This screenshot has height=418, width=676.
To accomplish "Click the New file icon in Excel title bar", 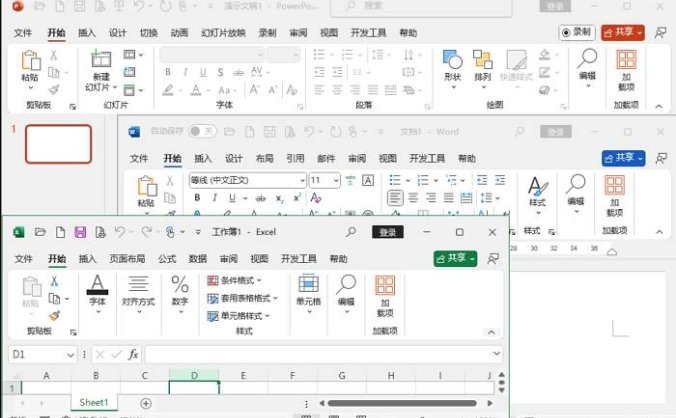I will click(60, 232).
